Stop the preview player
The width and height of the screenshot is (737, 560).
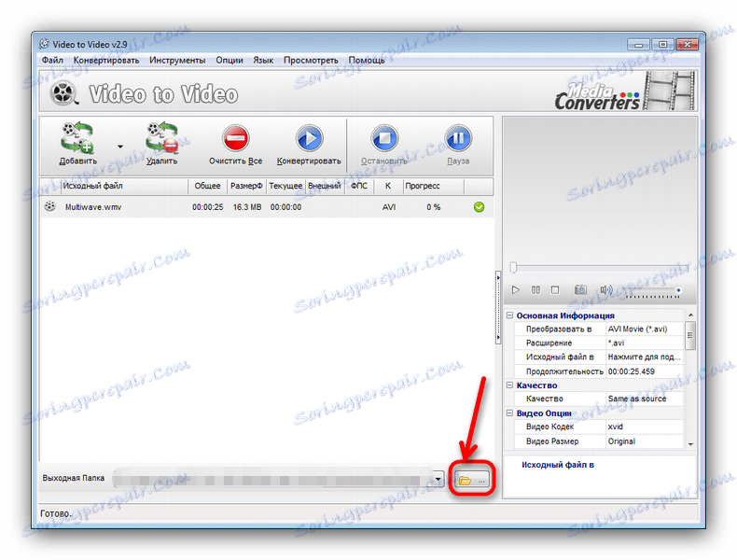(x=555, y=289)
